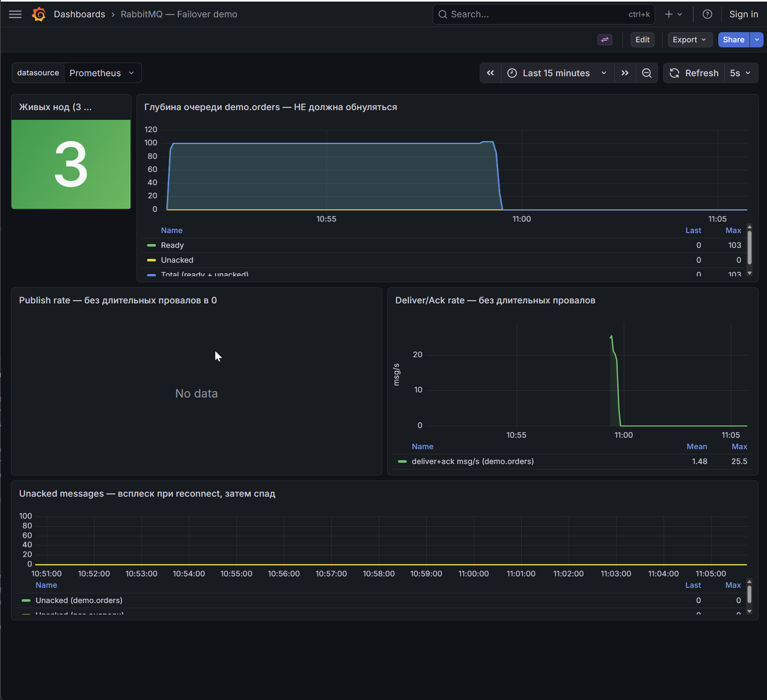Sort Deliver/Ack legend by Mean
Viewport: 767px width, 700px height.
[x=697, y=446]
